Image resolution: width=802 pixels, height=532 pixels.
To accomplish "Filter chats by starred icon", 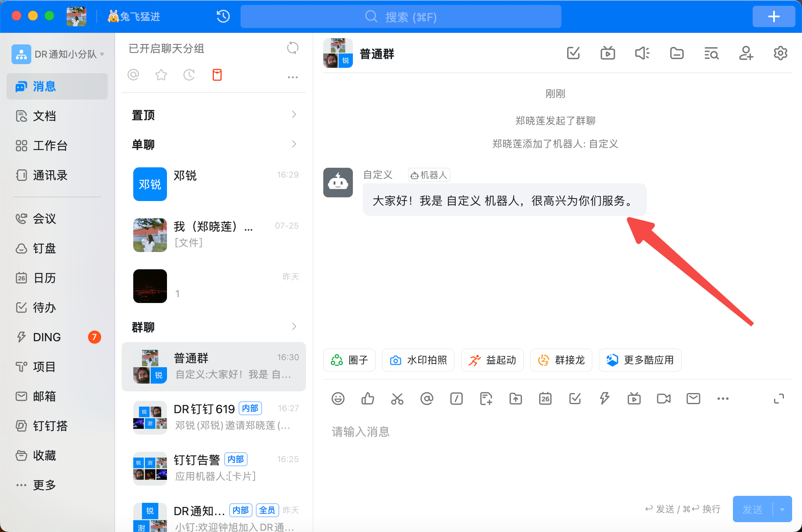I will coord(161,75).
